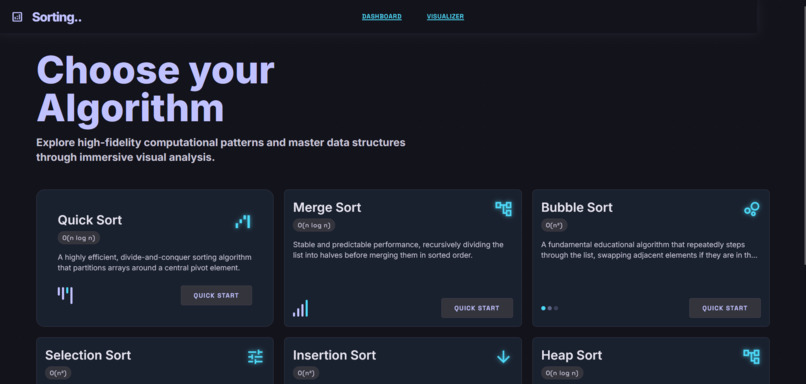Screen dimensions: 806x384
Task: Click the Merge Sort card title
Action: coord(327,207)
